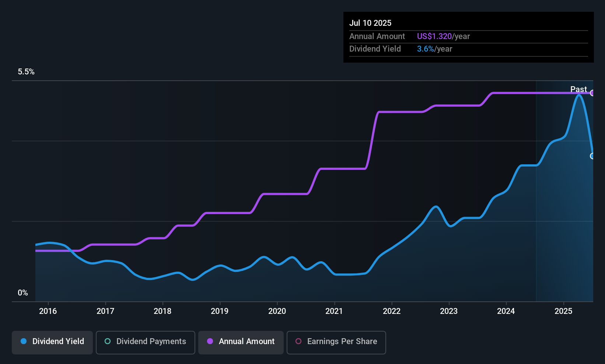Click the blue Dividend Yield legend dot
The image size is (605, 364).
coord(24,341)
